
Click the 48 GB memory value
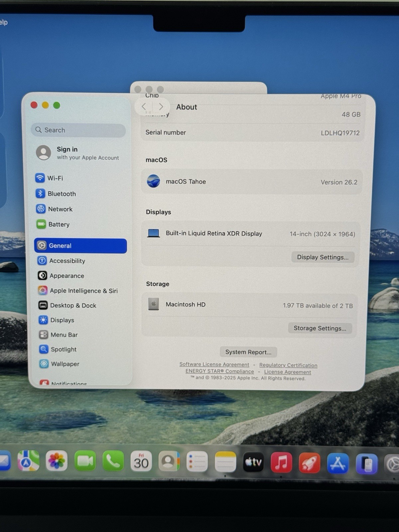[351, 114]
